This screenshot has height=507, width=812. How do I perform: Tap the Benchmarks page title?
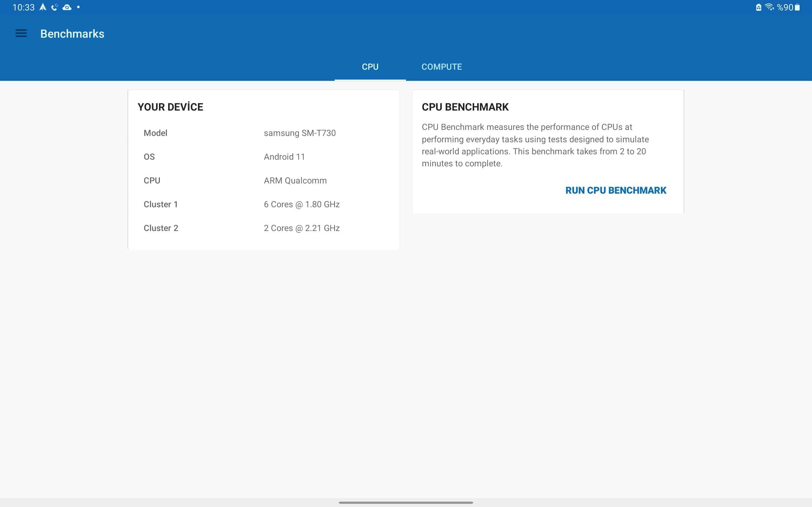coord(72,34)
